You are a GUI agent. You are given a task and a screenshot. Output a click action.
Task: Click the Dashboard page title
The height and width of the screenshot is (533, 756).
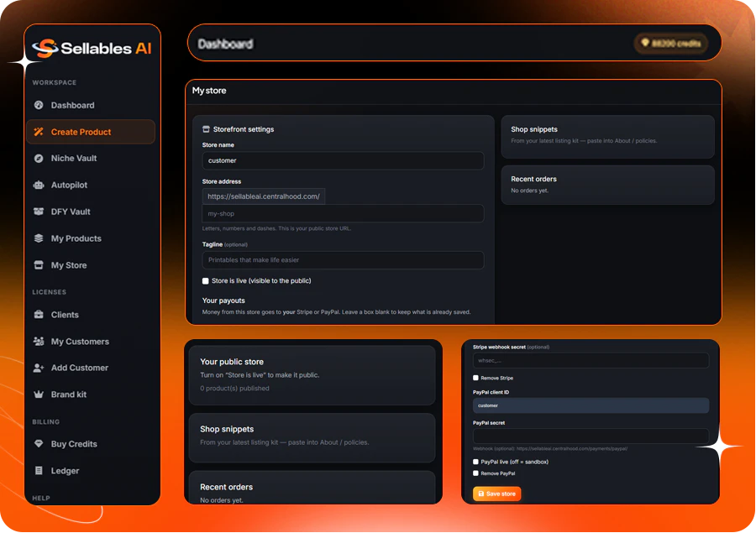click(225, 44)
